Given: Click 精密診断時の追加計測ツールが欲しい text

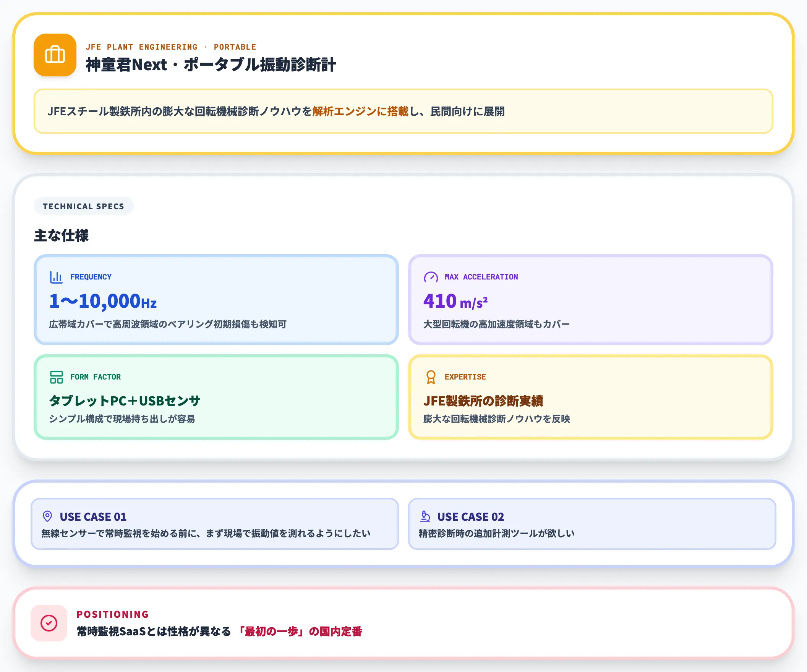Looking at the screenshot, I should pos(496,533).
